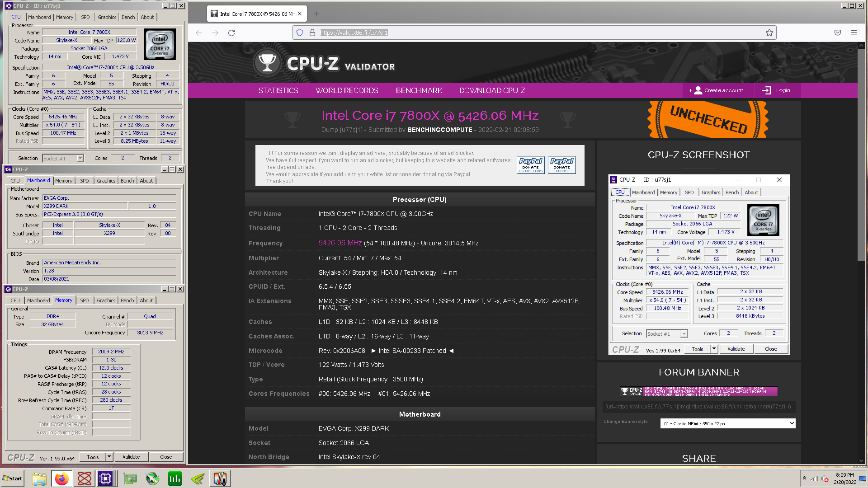Expand hidden system tray icons
Viewport: 868px width, 488px height.
[x=804, y=478]
